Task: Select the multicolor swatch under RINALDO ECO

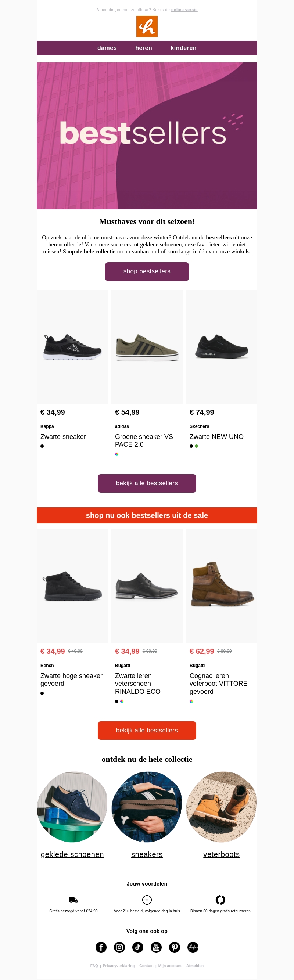Action: (x=122, y=701)
